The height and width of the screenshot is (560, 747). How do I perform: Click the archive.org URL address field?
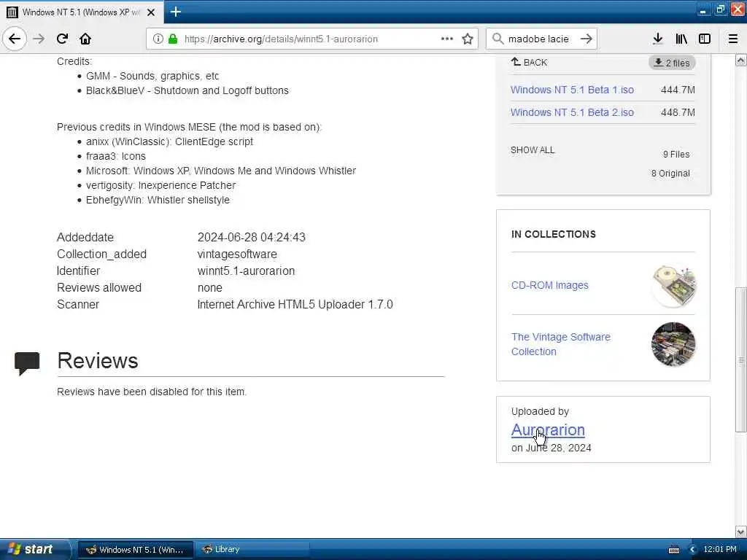pos(311,39)
